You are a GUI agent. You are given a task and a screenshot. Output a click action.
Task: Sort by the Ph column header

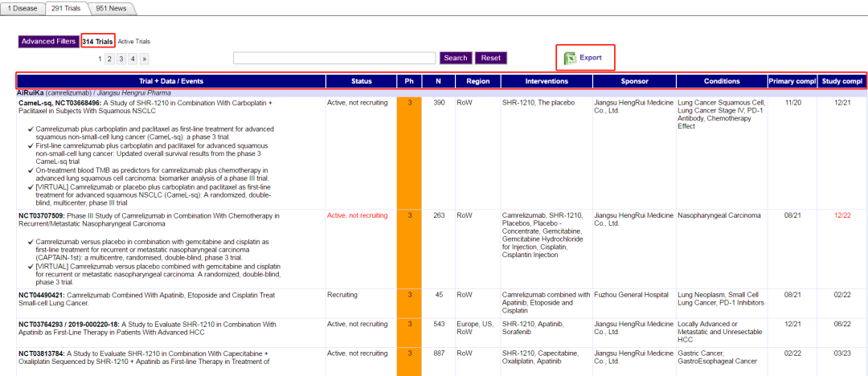[x=409, y=81]
